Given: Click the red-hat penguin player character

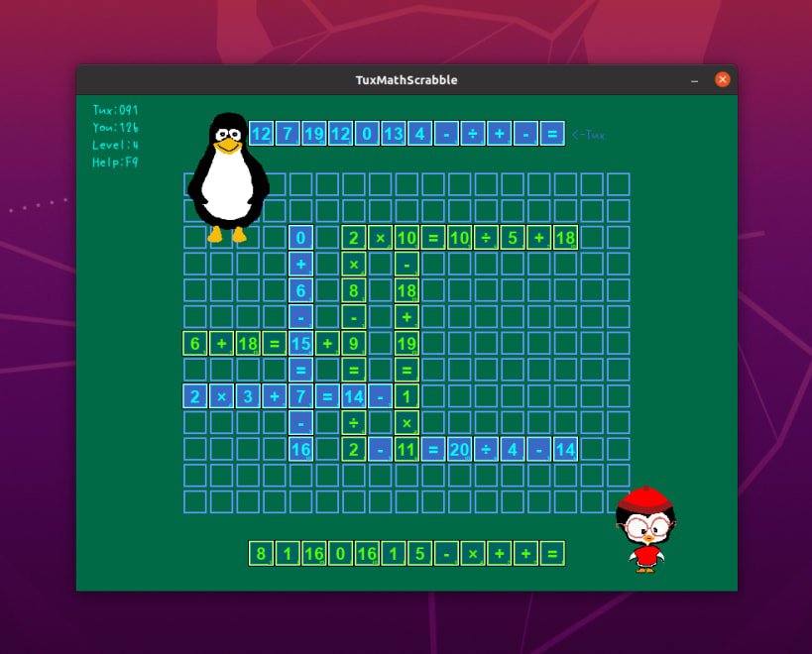Looking at the screenshot, I should pos(645,529).
